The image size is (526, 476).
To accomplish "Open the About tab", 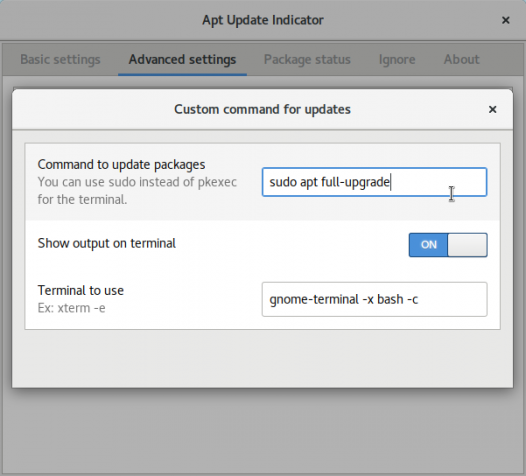I will click(x=462, y=59).
